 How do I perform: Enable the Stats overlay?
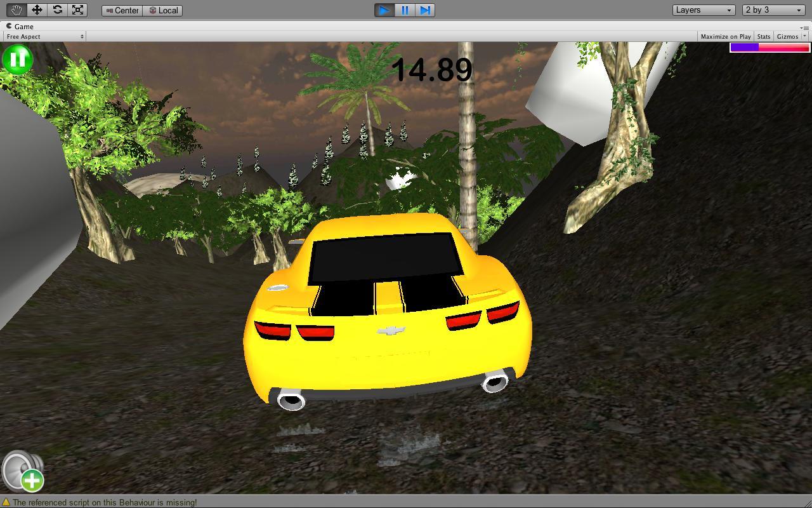click(763, 36)
